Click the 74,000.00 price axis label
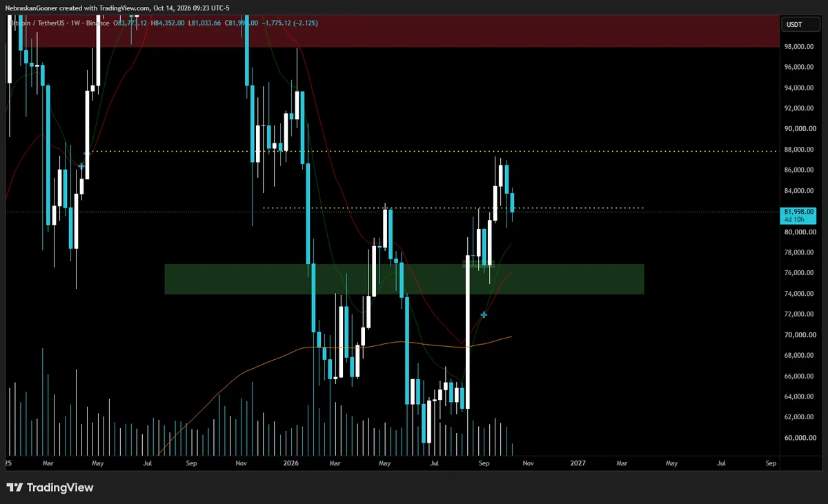Image resolution: width=828 pixels, height=504 pixels. click(x=799, y=294)
